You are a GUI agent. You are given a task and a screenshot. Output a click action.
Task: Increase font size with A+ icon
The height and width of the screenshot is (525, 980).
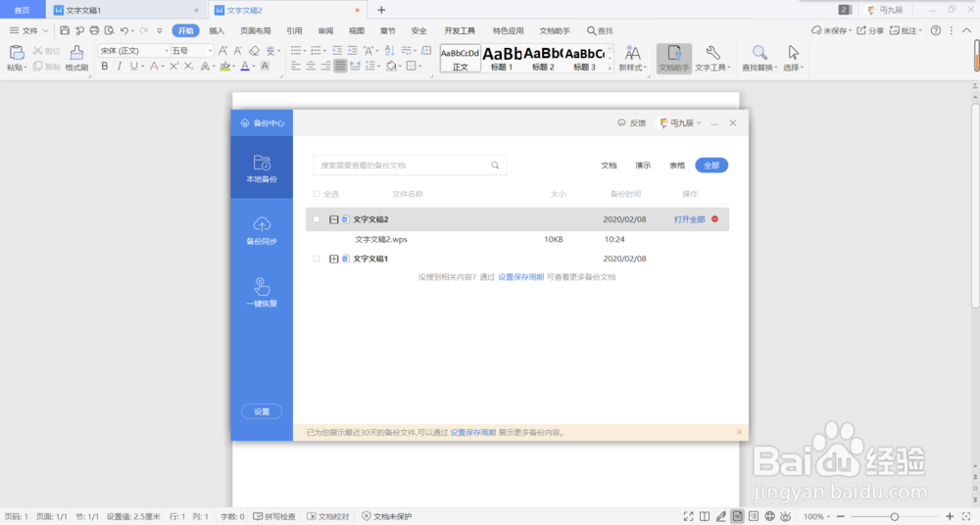pyautogui.click(x=223, y=51)
